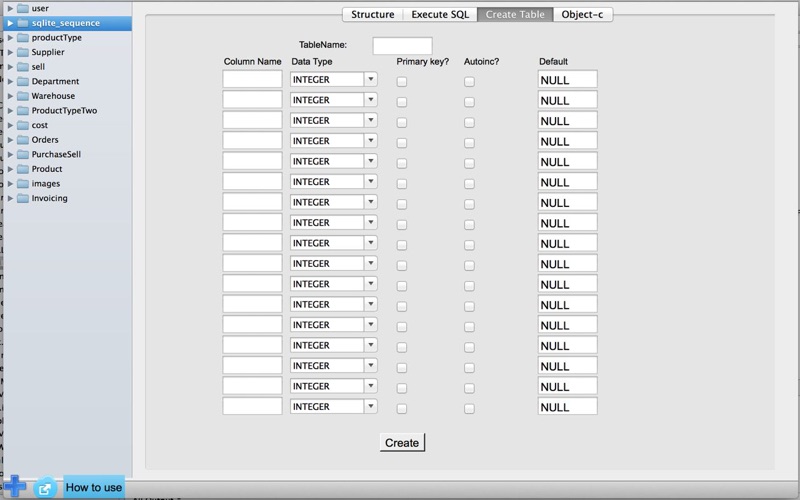
Task: Check Autoinc in the second row
Action: pyautogui.click(x=469, y=102)
